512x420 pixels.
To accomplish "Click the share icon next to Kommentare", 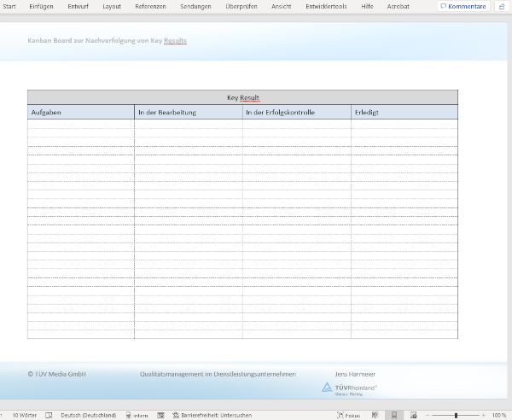I will [502, 6].
